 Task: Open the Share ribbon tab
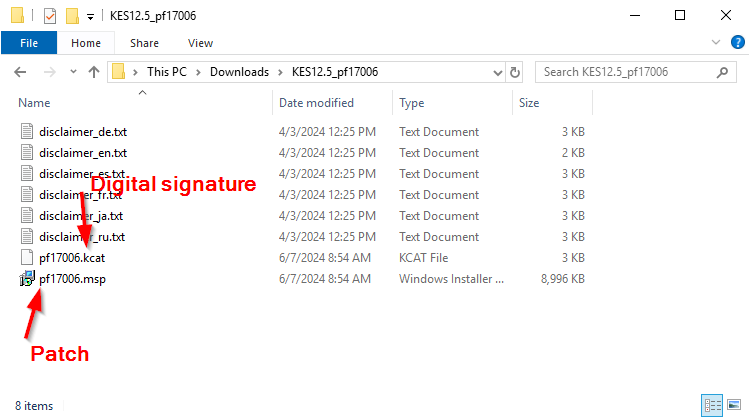[144, 43]
